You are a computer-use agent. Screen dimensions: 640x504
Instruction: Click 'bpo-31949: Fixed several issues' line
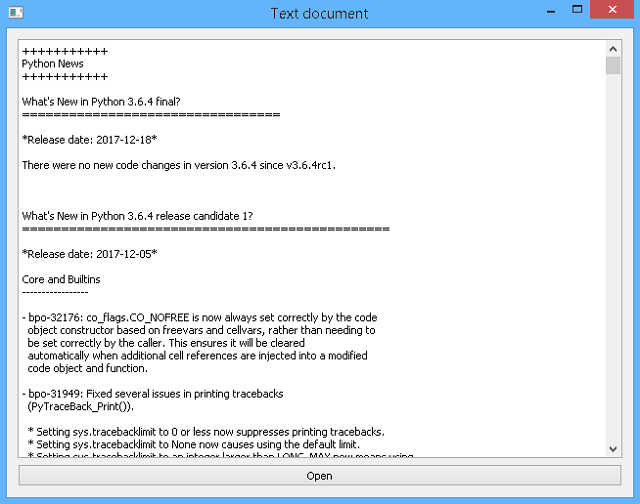(153, 394)
